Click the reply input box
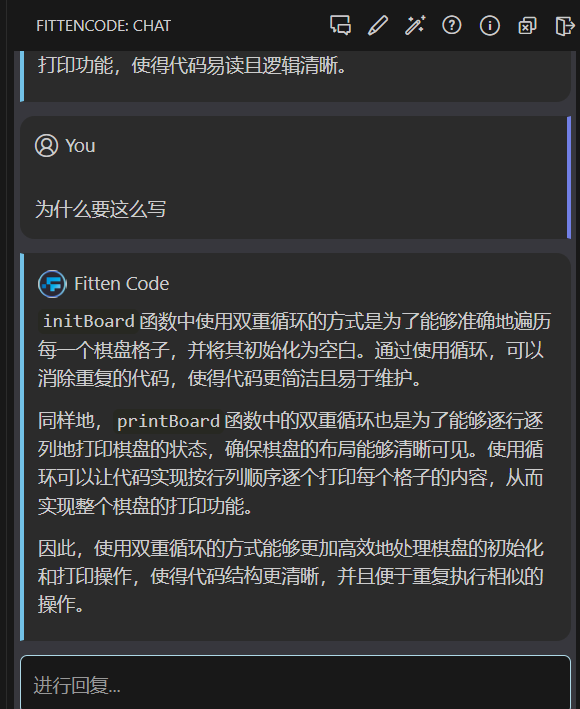This screenshot has width=580, height=709. point(296,682)
